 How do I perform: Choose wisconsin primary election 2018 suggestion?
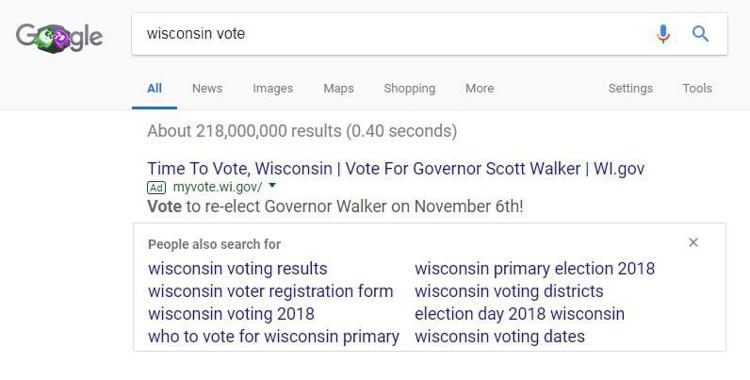[x=535, y=268]
